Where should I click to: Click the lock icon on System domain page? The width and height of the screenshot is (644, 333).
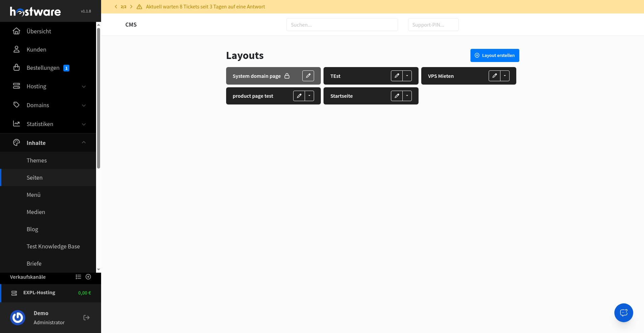(x=287, y=76)
